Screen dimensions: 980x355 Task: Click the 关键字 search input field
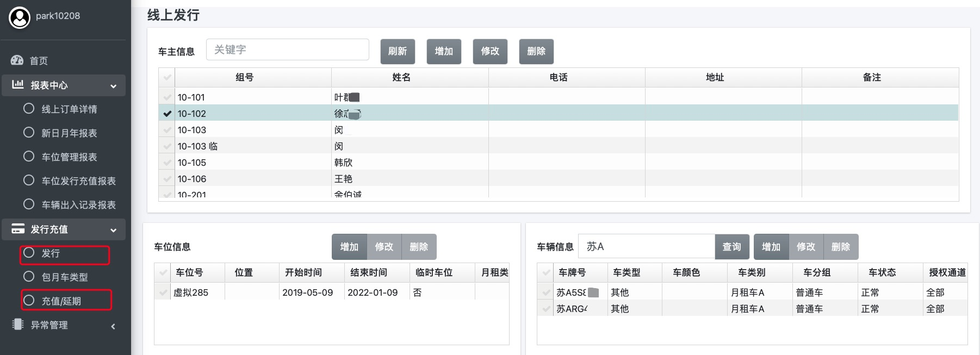(x=287, y=50)
